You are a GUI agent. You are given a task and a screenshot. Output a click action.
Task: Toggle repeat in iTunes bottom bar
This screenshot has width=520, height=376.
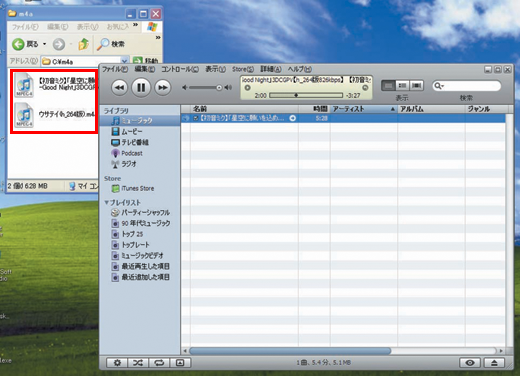159,363
